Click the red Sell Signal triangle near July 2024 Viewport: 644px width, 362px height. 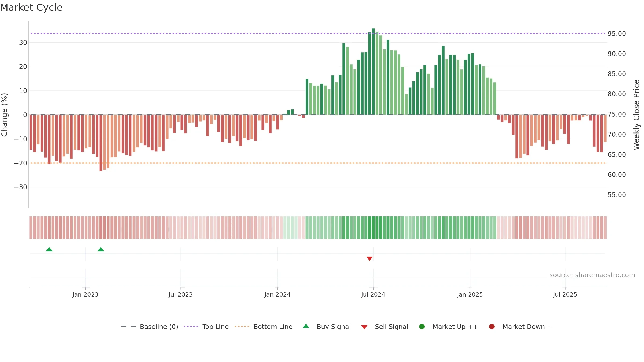coord(369,258)
